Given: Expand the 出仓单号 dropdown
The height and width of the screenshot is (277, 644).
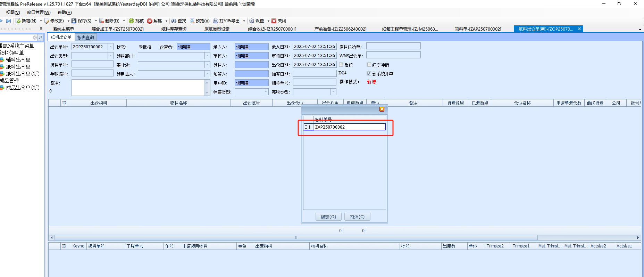Looking at the screenshot, I should (110, 47).
